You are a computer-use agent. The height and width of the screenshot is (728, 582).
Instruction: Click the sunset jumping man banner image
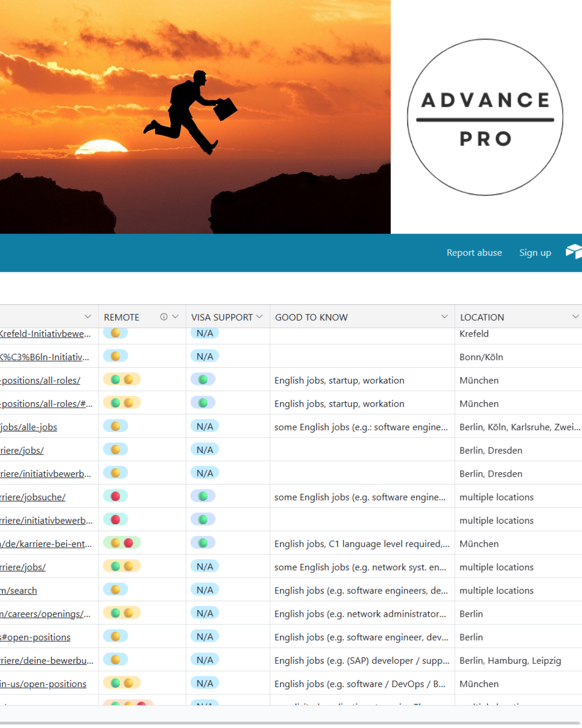[x=195, y=116]
